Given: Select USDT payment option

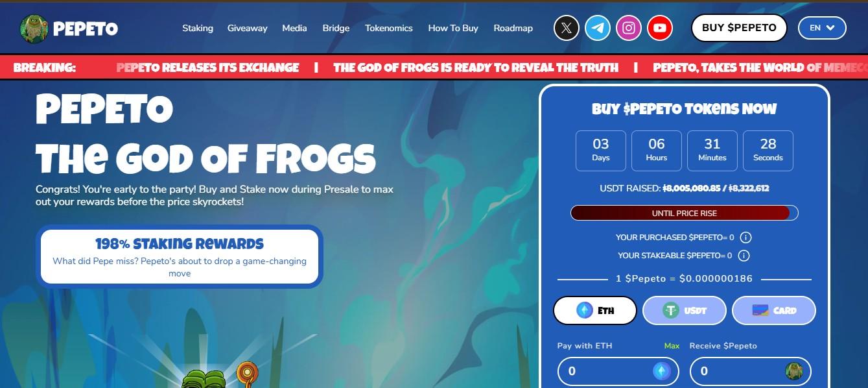Looking at the screenshot, I should coord(685,310).
